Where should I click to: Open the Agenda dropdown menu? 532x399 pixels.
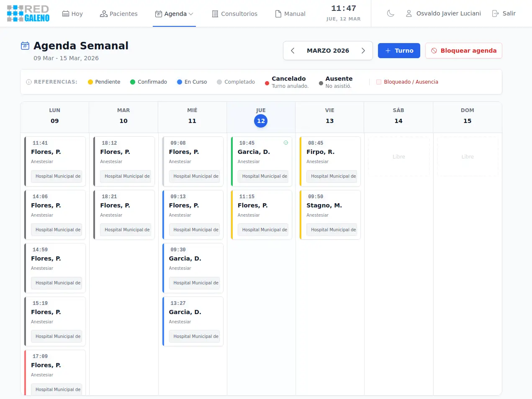174,13
